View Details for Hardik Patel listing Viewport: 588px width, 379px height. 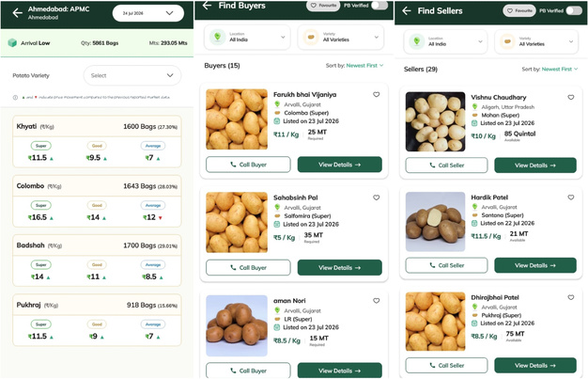pyautogui.click(x=535, y=265)
